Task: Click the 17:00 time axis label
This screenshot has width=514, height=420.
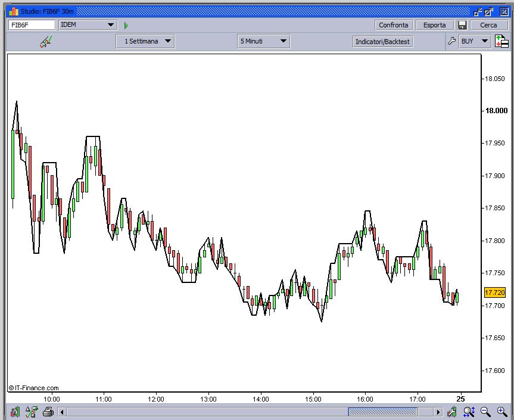Action: point(418,399)
